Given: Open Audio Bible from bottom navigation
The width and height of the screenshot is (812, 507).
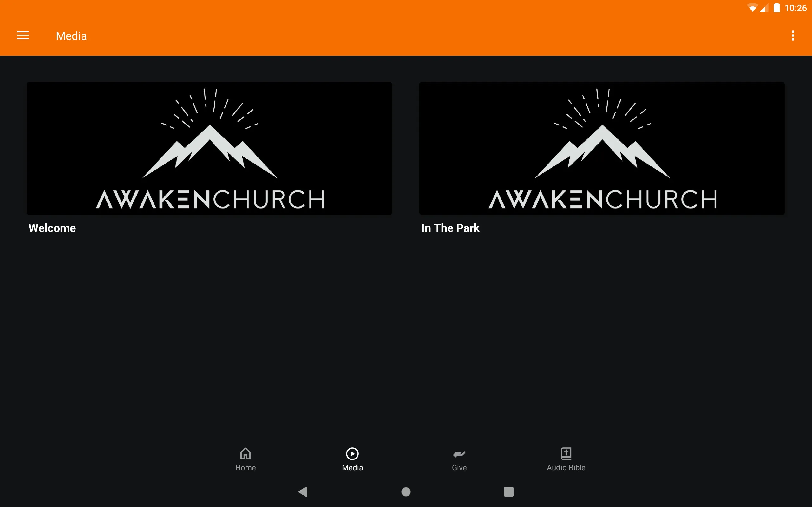Looking at the screenshot, I should (565, 459).
